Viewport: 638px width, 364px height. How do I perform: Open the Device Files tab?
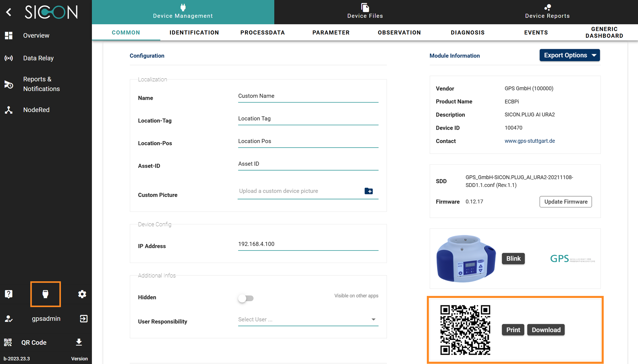[x=365, y=12]
